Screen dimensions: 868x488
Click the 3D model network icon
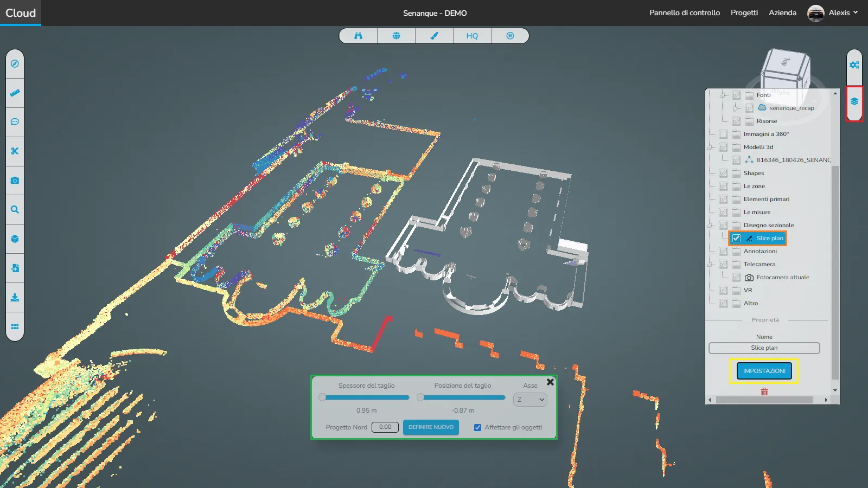coord(749,159)
